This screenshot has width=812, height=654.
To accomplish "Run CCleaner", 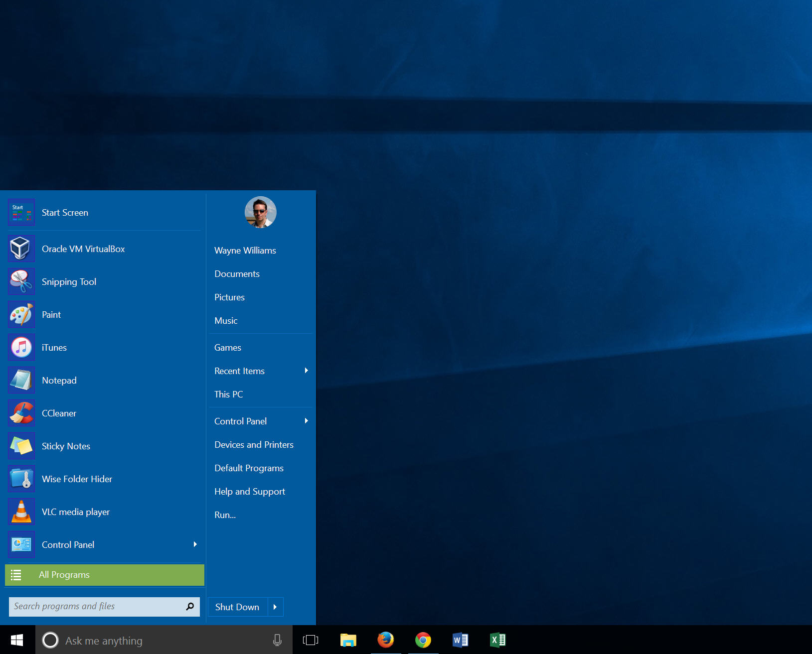I will coord(58,413).
